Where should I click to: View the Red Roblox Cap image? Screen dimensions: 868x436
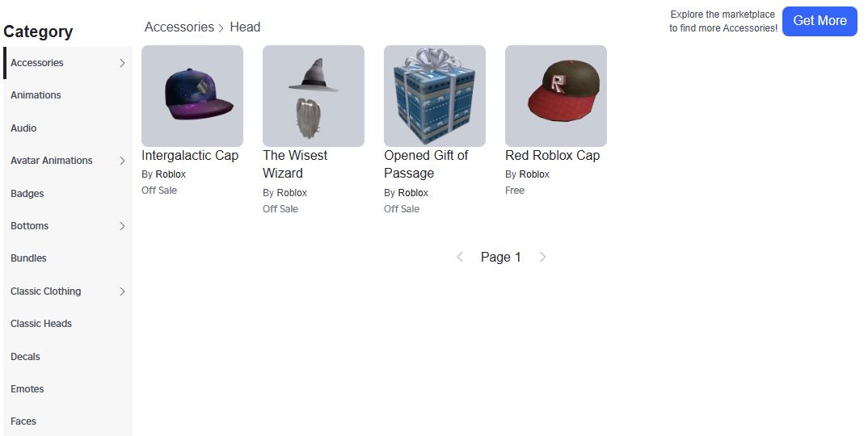pos(556,96)
